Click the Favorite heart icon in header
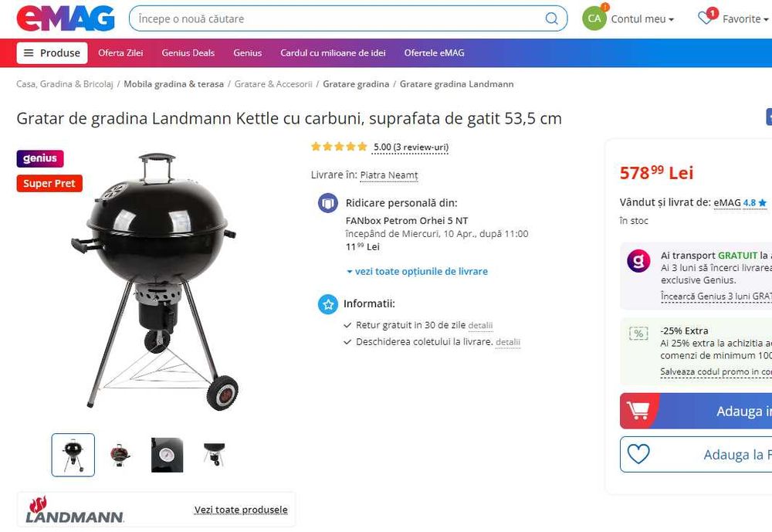Screen dimensions: 772x532 [705, 19]
